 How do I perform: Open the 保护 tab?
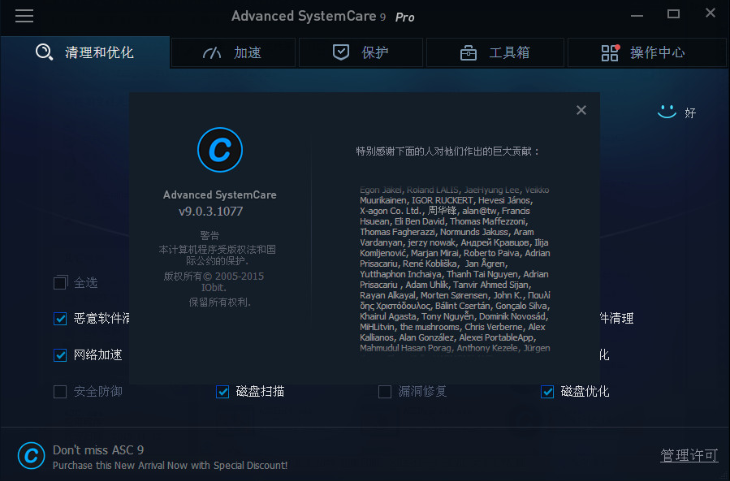point(361,53)
